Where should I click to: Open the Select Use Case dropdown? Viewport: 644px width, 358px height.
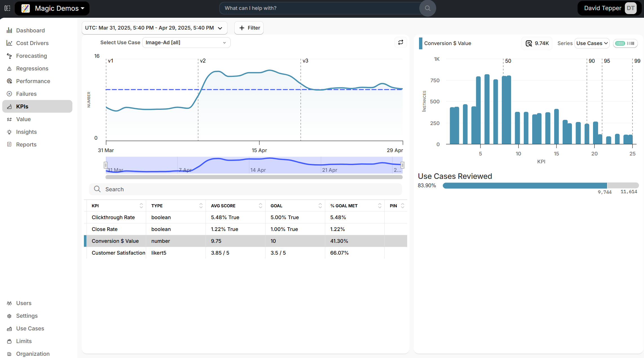point(186,43)
